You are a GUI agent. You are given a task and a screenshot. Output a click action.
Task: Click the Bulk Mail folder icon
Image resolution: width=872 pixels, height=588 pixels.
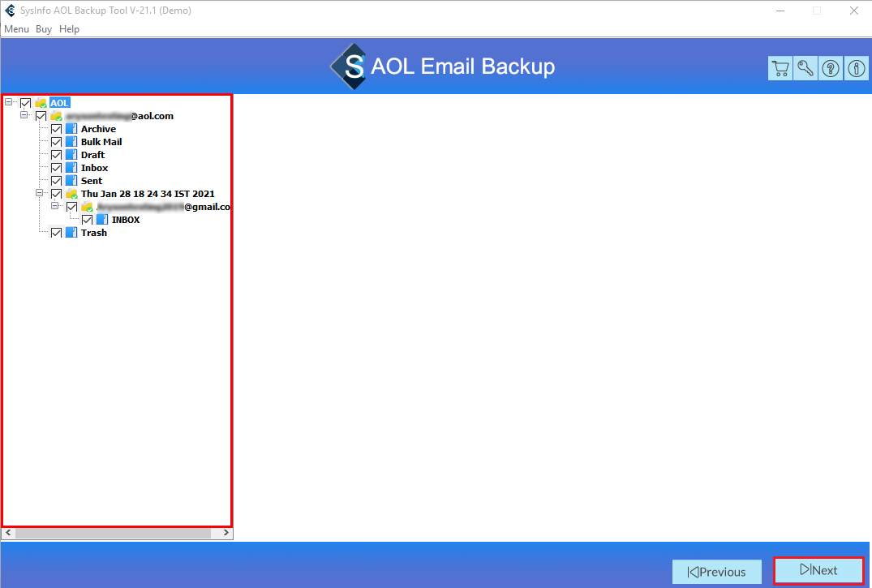click(x=71, y=142)
